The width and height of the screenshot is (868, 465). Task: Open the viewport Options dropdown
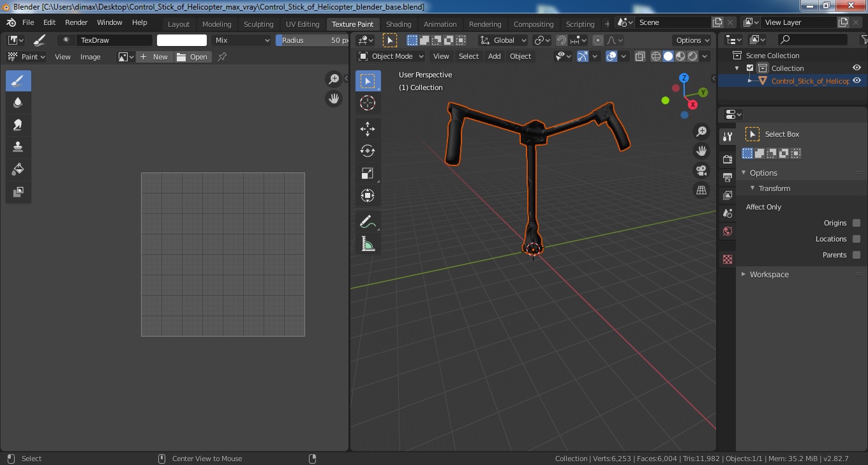(x=692, y=40)
